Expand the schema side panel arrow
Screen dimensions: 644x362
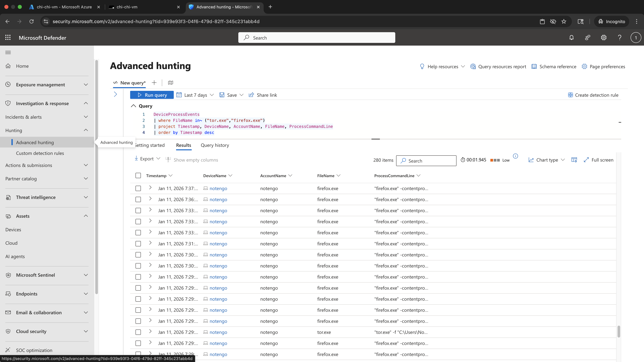pos(116,94)
